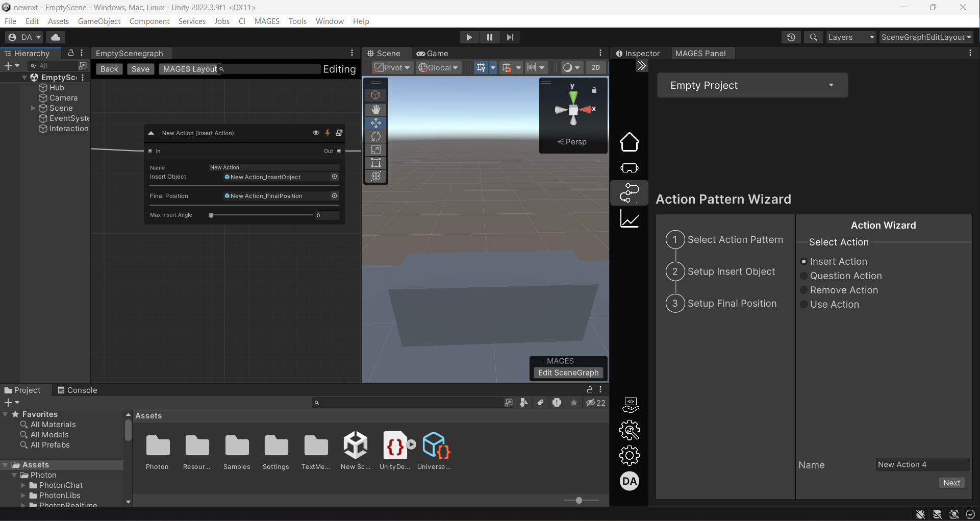The image size is (980, 521).
Task: Select the Rotate tool in Scene toolbar
Action: tap(376, 136)
